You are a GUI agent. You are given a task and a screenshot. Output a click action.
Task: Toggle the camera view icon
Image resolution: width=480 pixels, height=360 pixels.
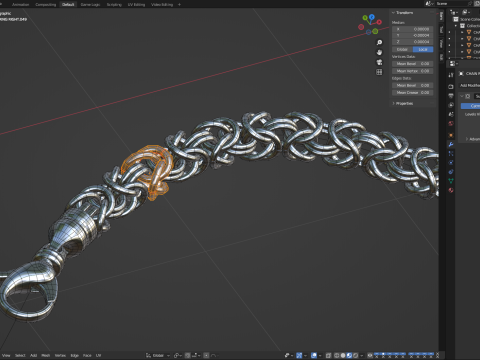click(379, 62)
